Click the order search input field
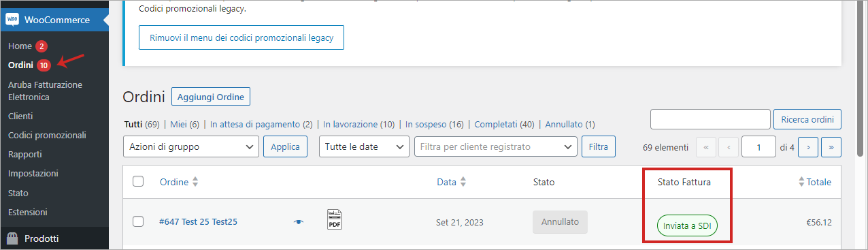Viewport: 868px width, 250px height. 710,119
